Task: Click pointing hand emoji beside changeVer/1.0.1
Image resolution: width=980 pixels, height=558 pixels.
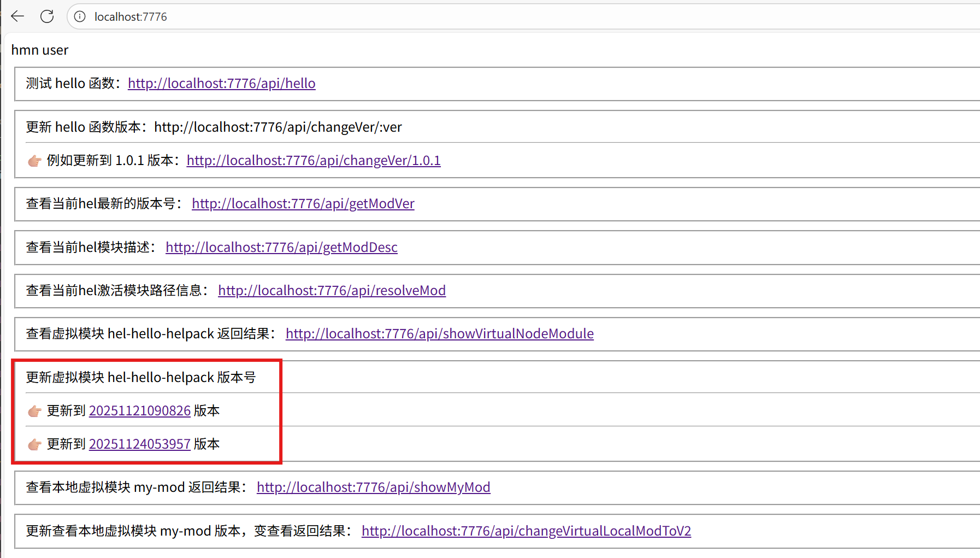Action: 34,161
